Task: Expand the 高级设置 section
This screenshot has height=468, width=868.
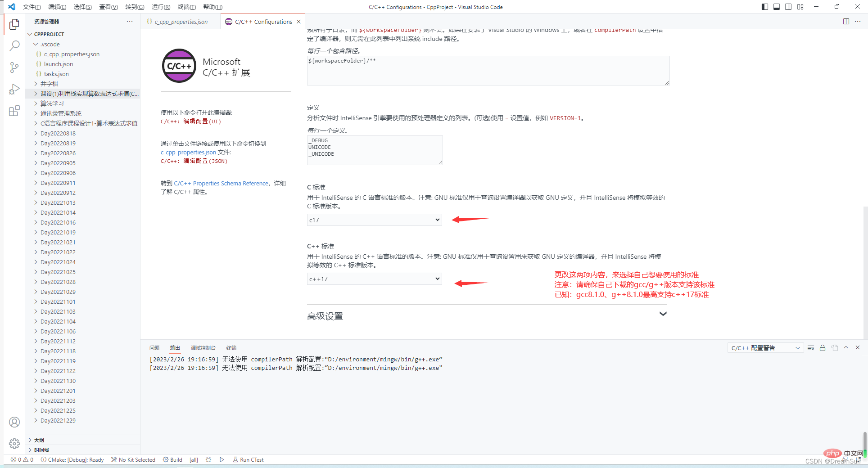Action: click(663, 314)
